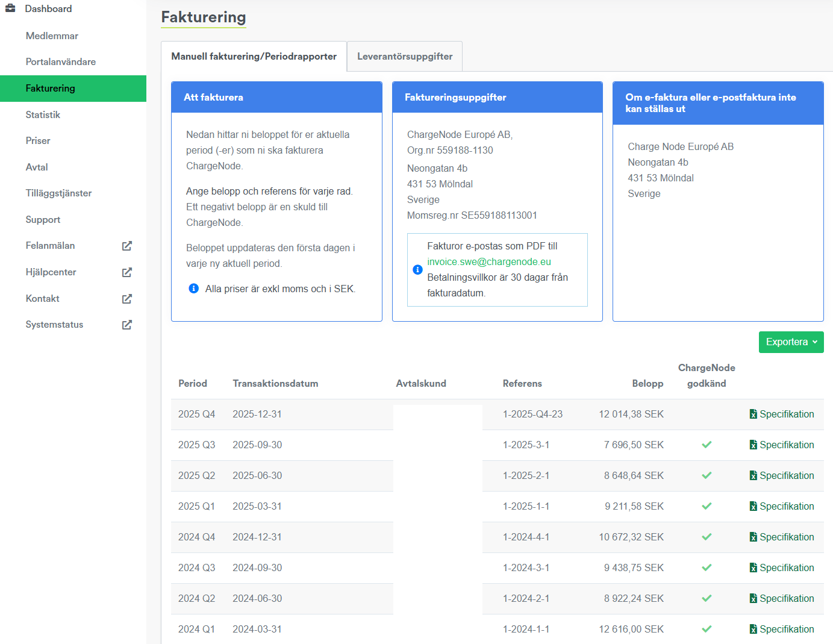The width and height of the screenshot is (833, 644).
Task: Go to Statistik in sidebar
Action: click(x=43, y=115)
